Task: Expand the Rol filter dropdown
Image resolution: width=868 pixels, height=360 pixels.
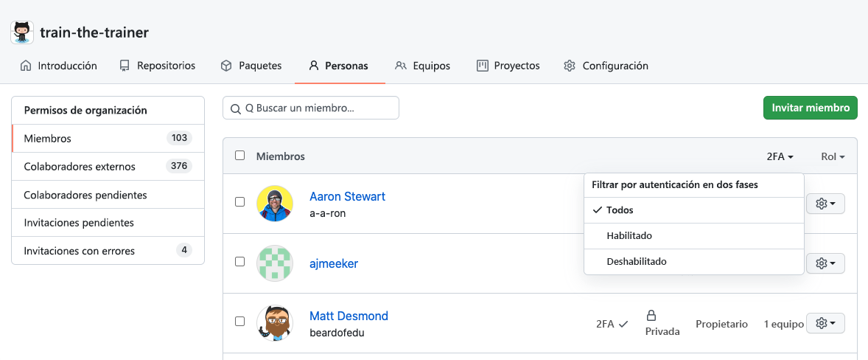Action: 833,156
